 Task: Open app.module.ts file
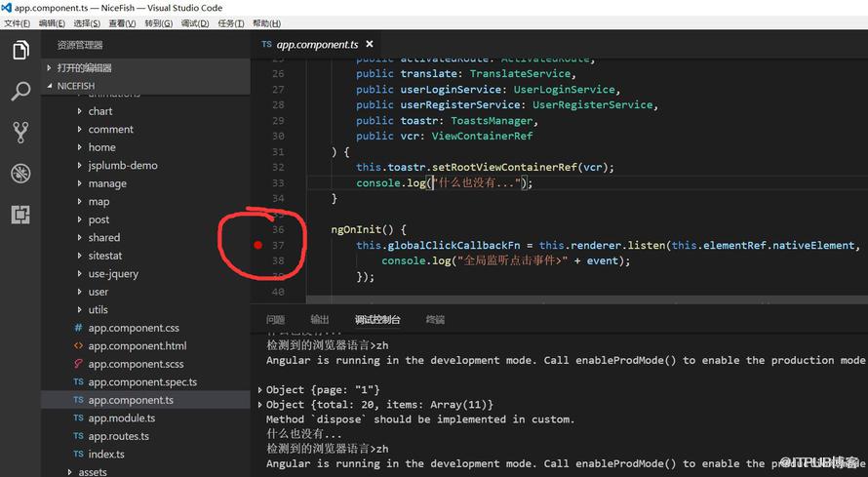tap(121, 418)
